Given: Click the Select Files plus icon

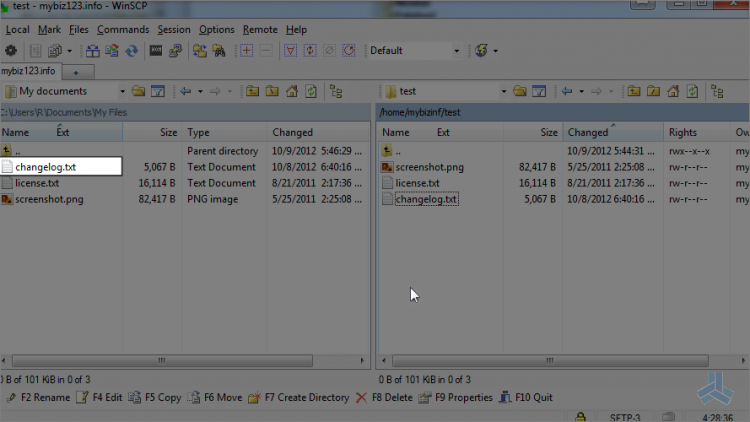Looking at the screenshot, I should (x=246, y=50).
